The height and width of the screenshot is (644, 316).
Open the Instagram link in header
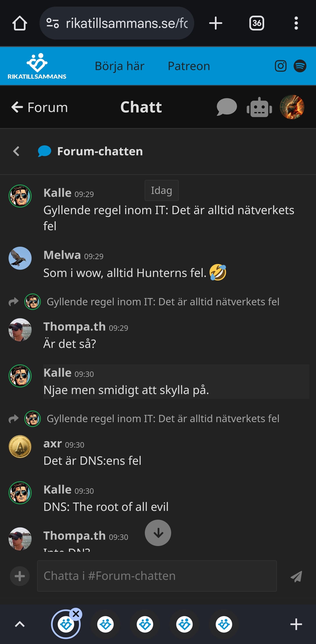[x=280, y=66]
